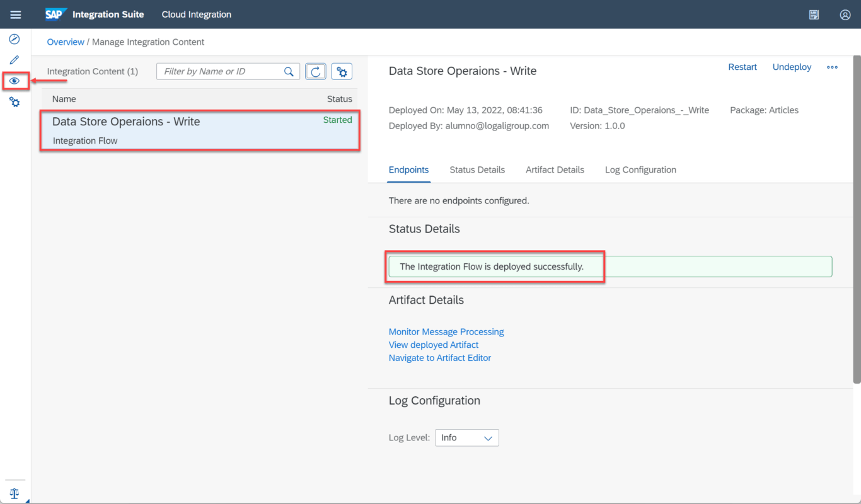This screenshot has height=504, width=861.
Task: Switch to the Status Details tab
Action: [x=477, y=169]
